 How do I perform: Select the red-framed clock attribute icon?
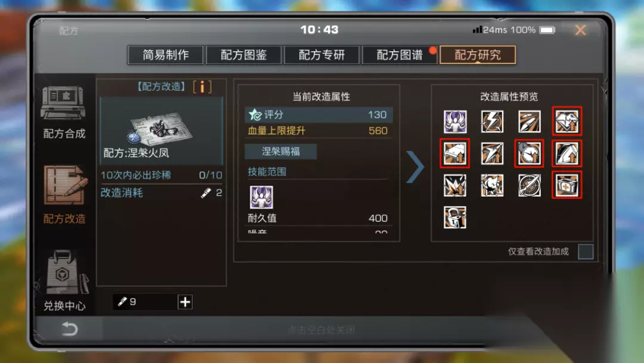(529, 153)
